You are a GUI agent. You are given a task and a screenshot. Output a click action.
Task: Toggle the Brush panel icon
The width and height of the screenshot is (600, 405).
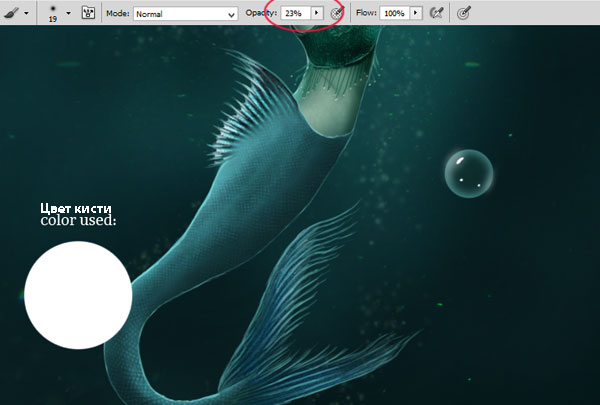[x=88, y=13]
